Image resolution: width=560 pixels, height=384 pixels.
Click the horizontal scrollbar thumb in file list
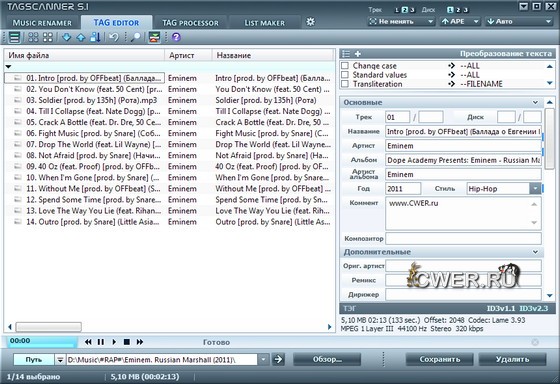point(49,326)
